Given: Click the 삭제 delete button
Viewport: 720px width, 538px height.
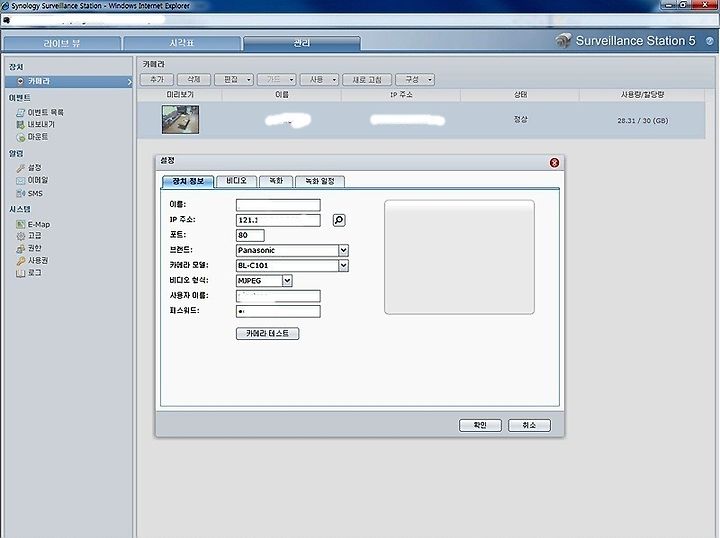Looking at the screenshot, I should click(194, 79).
